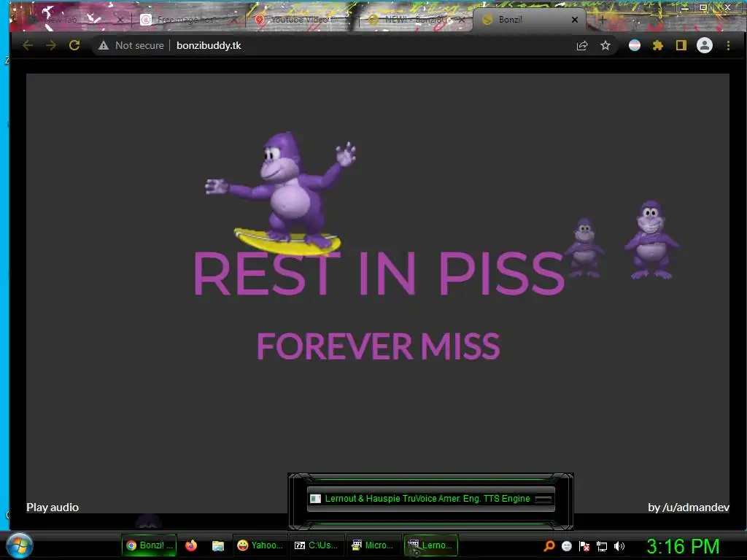Click the small standing Bonzi gorilla

584,248
